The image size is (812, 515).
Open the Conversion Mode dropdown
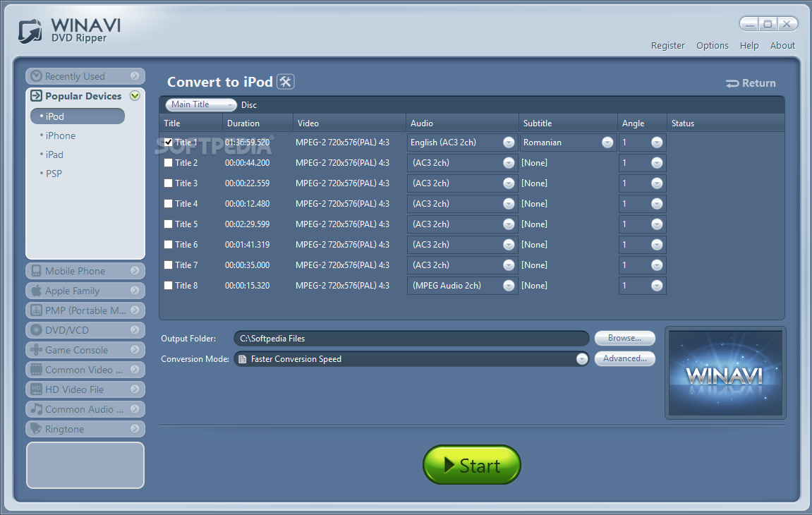pyautogui.click(x=582, y=359)
